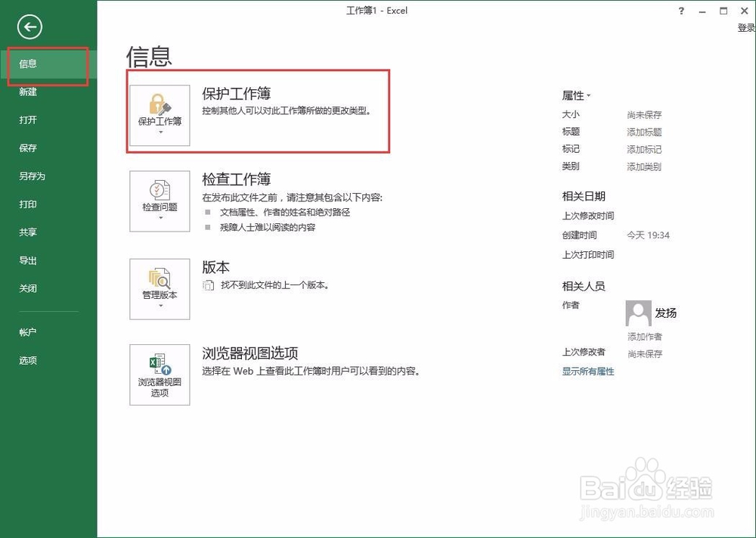Click 尚未保存 next to 上次修改者

(645, 354)
